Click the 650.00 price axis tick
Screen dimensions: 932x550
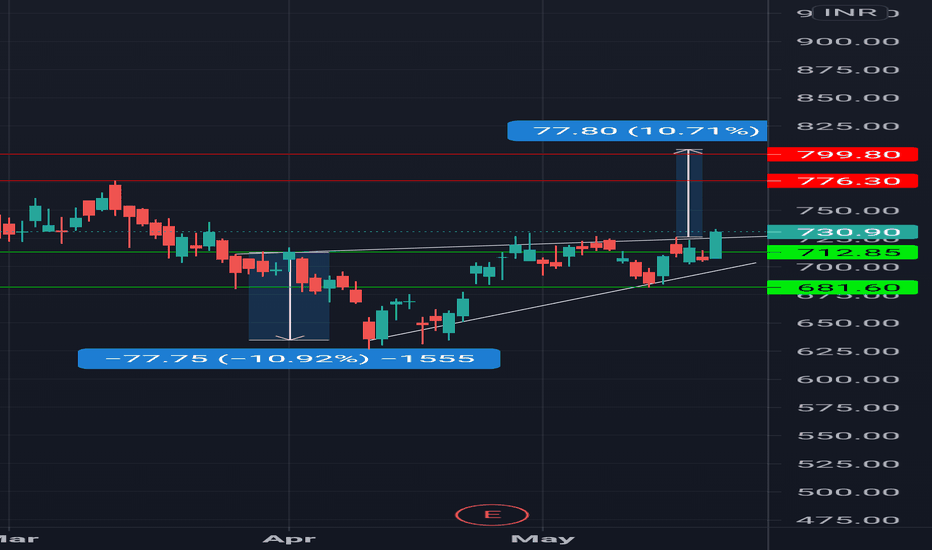pyautogui.click(x=848, y=323)
